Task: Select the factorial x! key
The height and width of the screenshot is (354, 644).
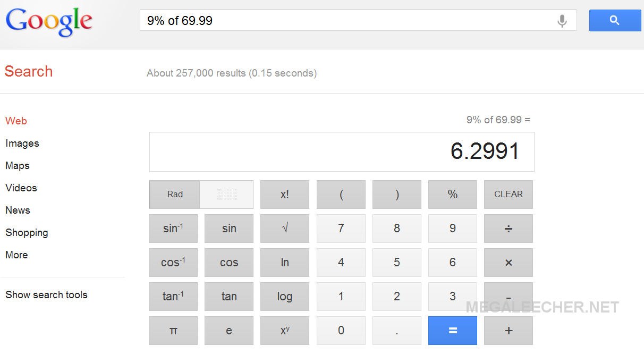Action: pos(284,195)
